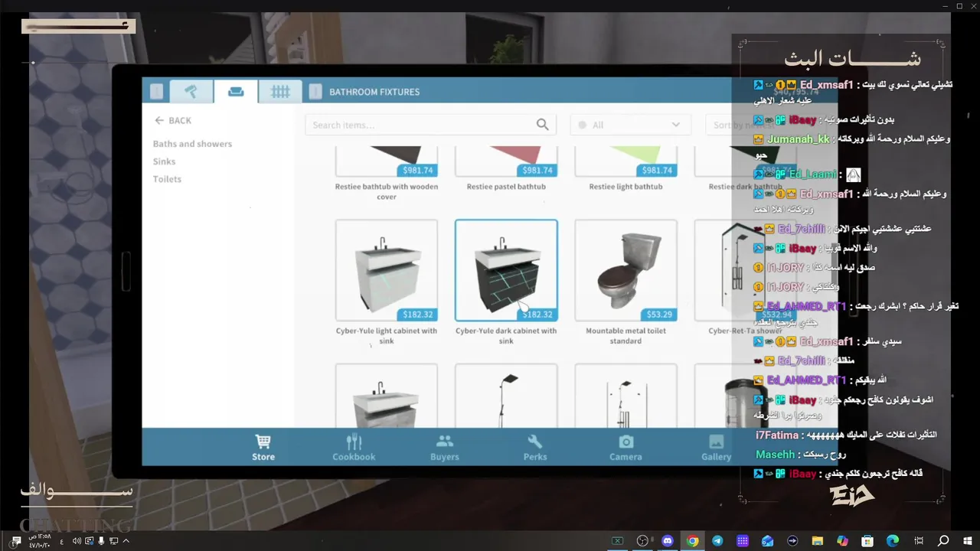Viewport: 980px width, 551px height.
Task: Open the Cookbook section
Action: tap(354, 447)
